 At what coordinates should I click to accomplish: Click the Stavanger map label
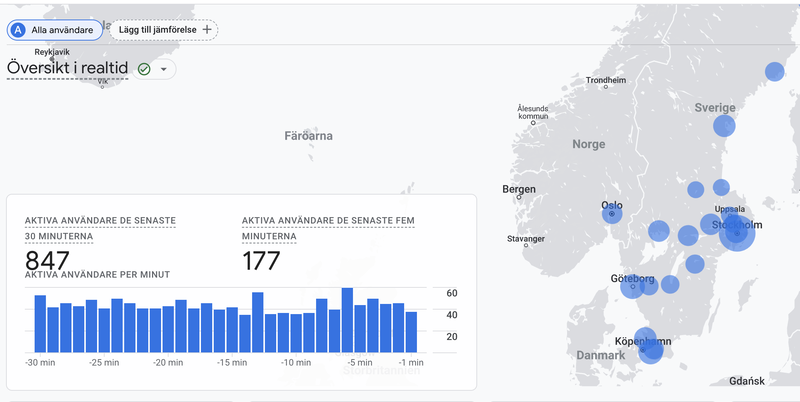526,239
